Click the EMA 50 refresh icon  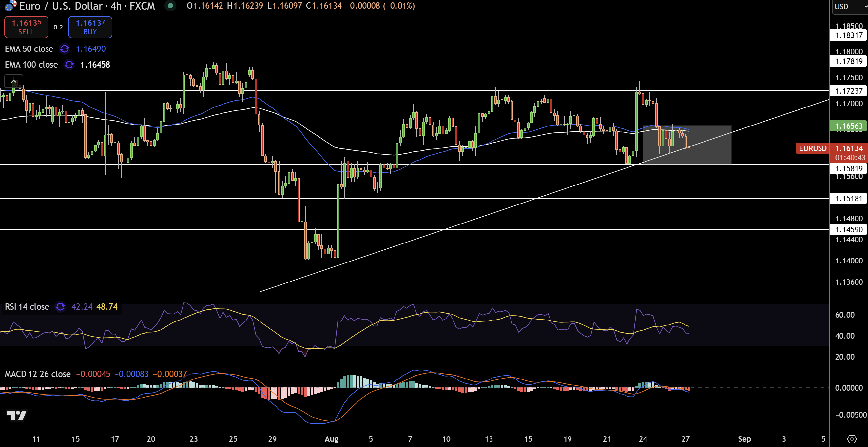pos(64,49)
